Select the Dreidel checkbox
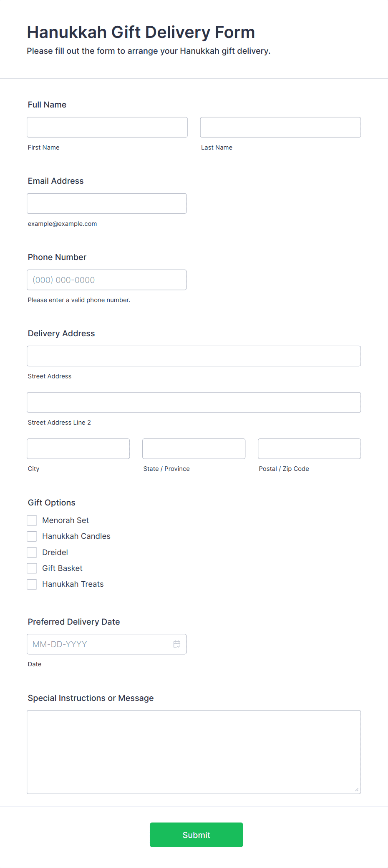Screen dimensions: 388x868 click(32, 553)
